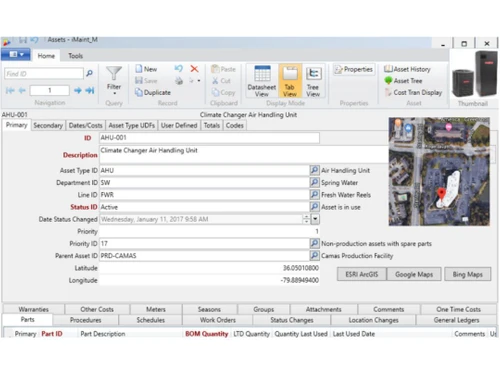Click the asset thumbnail photo
Viewport: 500px width, 375px height.
coord(474,75)
